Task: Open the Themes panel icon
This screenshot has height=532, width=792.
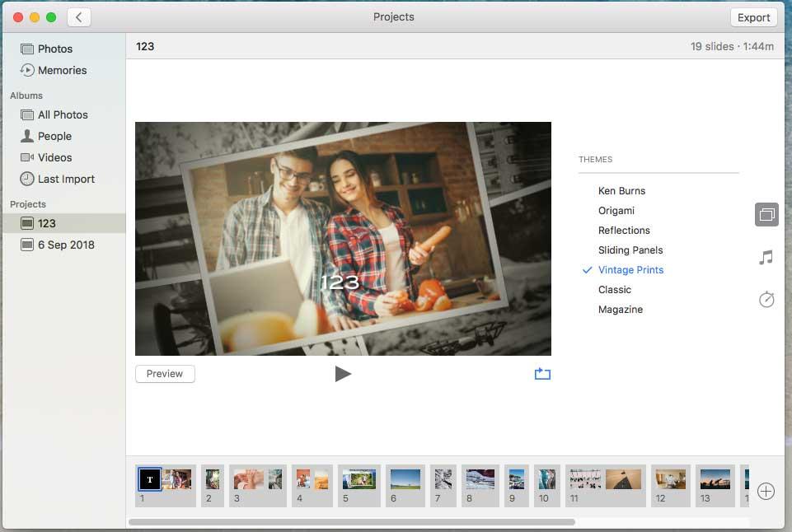Action: (x=766, y=214)
